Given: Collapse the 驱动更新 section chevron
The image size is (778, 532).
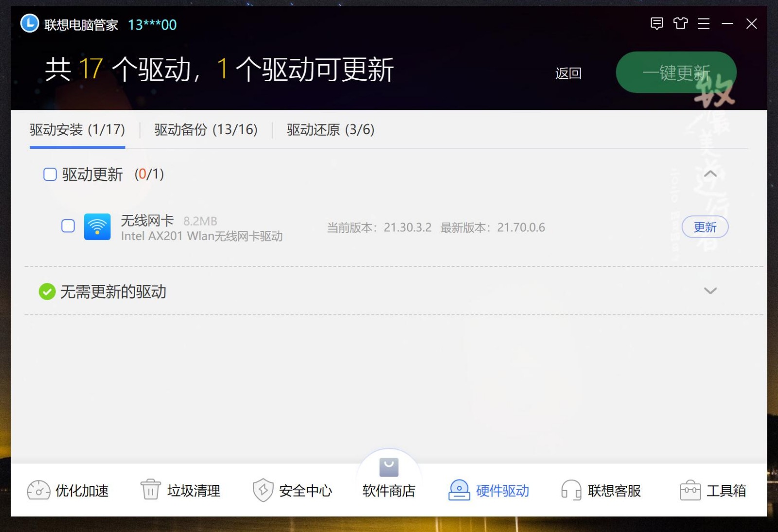Looking at the screenshot, I should pyautogui.click(x=710, y=174).
